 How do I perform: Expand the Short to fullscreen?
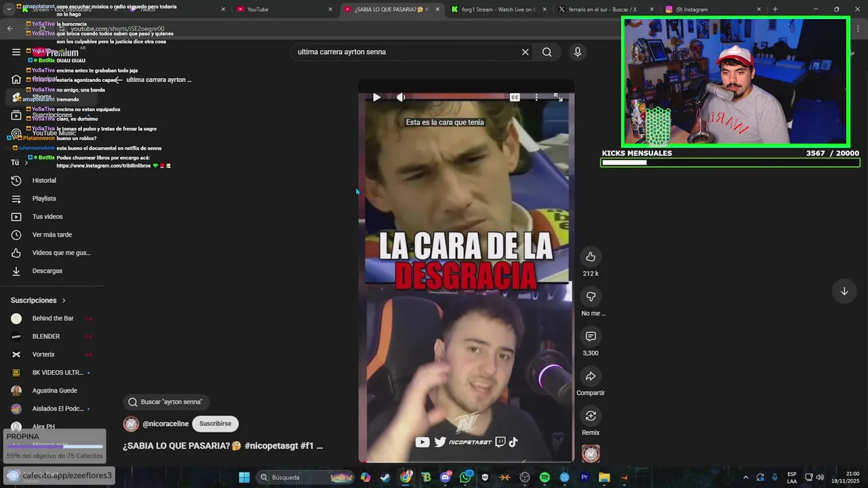point(558,97)
